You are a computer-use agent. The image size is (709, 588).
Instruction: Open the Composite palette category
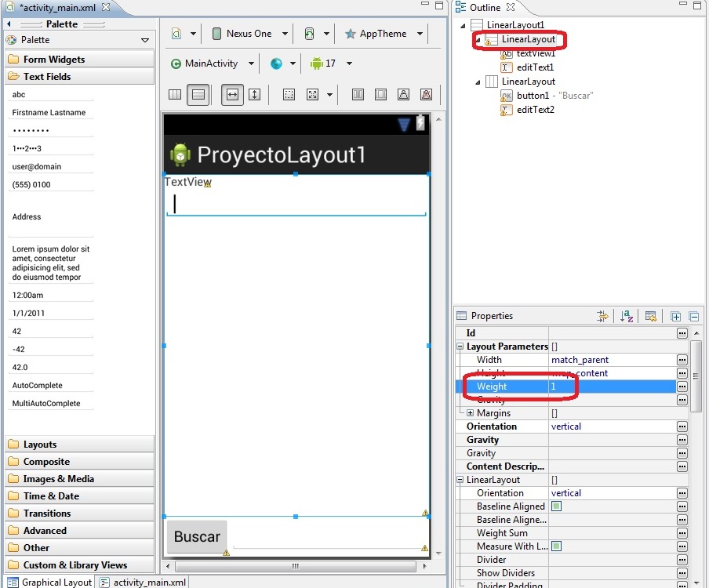tap(79, 462)
